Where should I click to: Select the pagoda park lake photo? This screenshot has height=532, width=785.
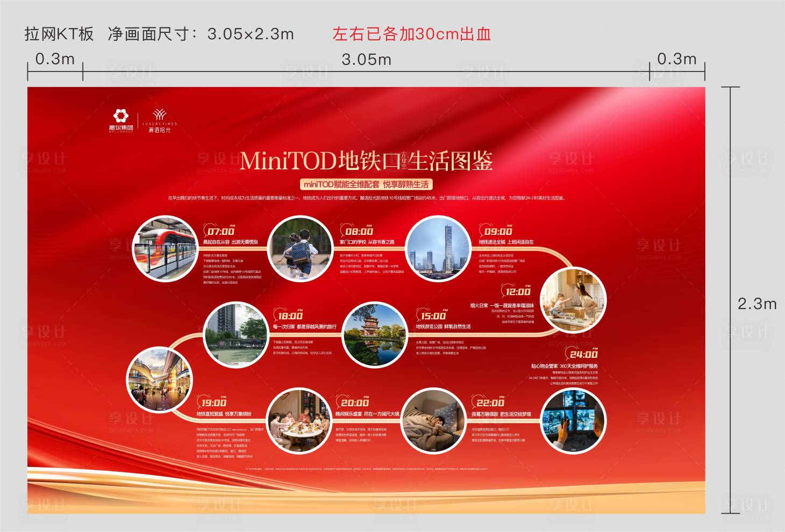click(x=375, y=335)
